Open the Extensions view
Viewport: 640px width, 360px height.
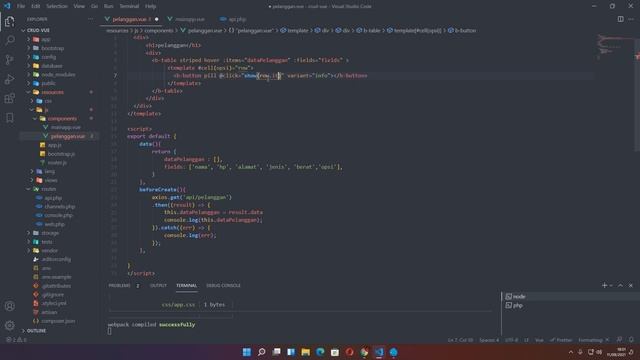coord(9,98)
